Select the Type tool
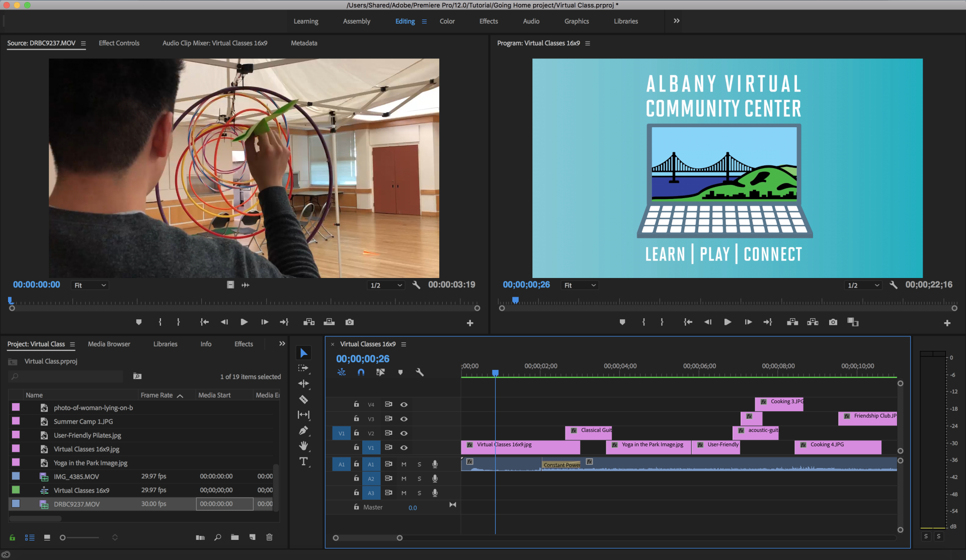 point(303,461)
